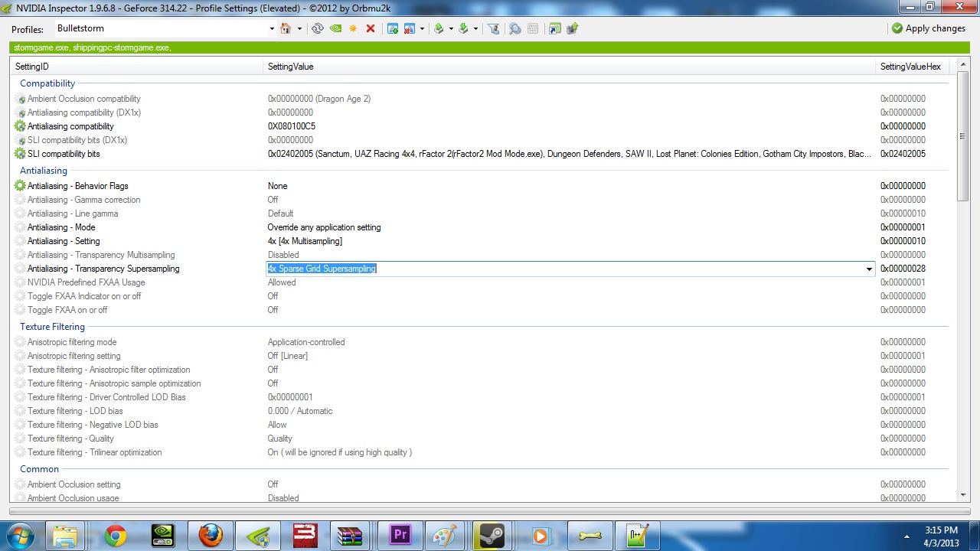Click gear icon beside Antialiasing - Behavior Flags
This screenshot has width=980, height=551.
(20, 186)
